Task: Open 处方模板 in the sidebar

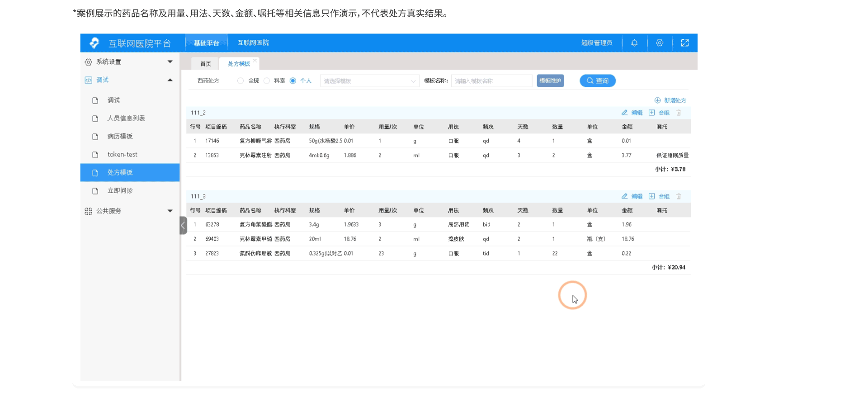Action: pyautogui.click(x=130, y=173)
